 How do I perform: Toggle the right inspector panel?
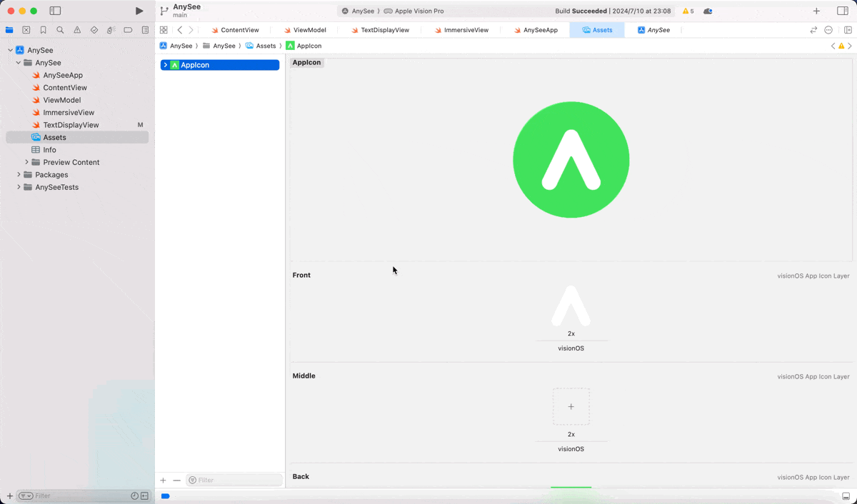(x=843, y=11)
